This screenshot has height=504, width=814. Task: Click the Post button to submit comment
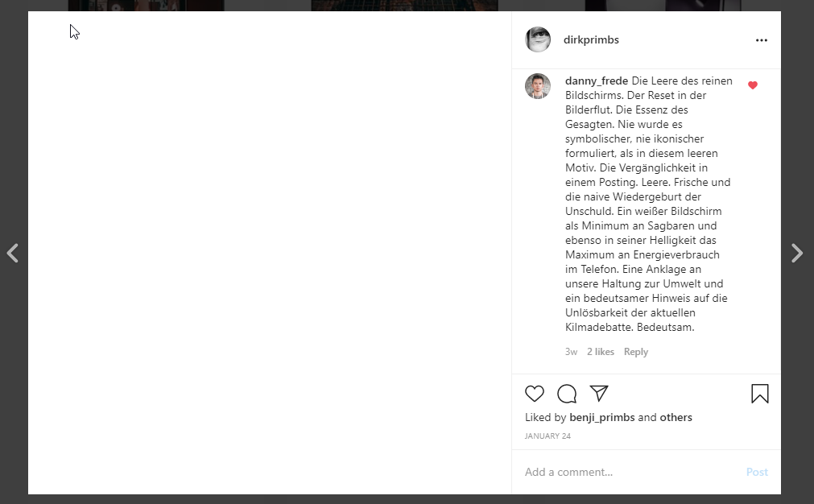point(756,472)
